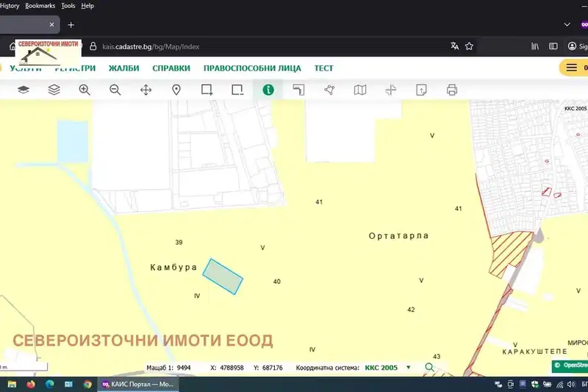Go to ПРАВОСПОСОБНИ ЛИЦА page
588x392 pixels.
(252, 68)
